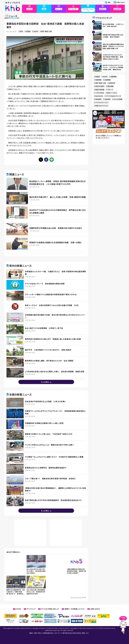
Task: Select the #ベガルタ仙台 sidebar tag
Action: 99,93
